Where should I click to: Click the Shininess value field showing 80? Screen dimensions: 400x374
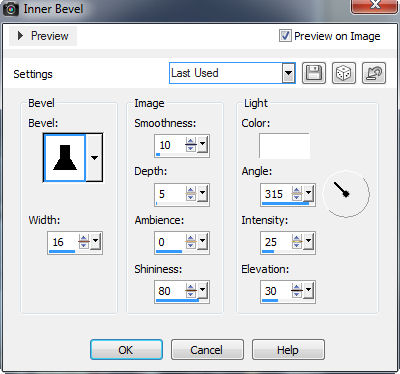point(170,291)
